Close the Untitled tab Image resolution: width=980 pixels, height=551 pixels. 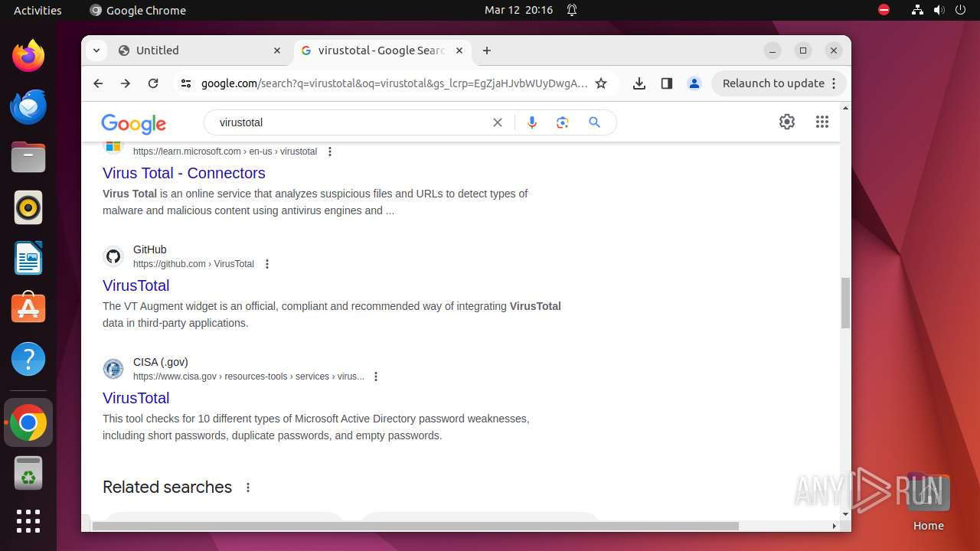277,51
